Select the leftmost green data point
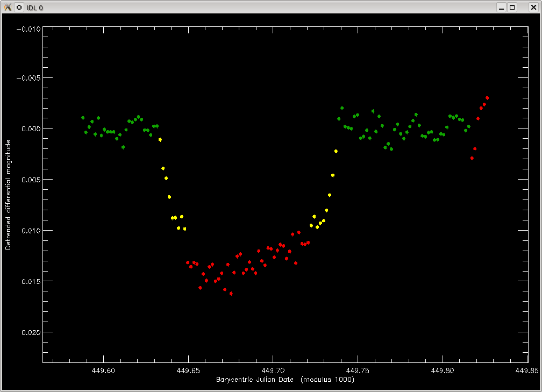Viewport: 542px width, 392px height. [83, 118]
